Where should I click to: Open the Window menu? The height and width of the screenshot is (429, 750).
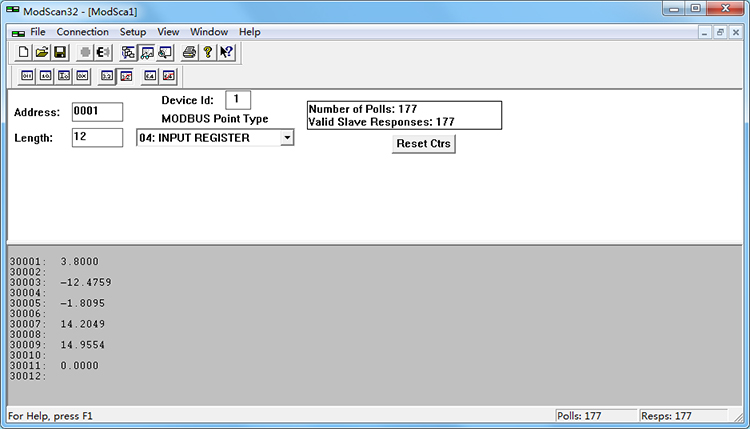tap(209, 32)
